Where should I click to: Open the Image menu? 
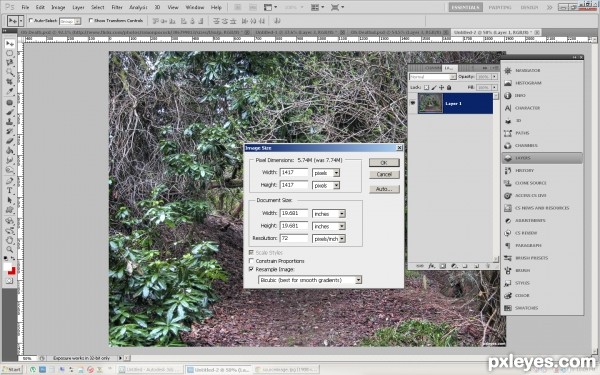coord(58,7)
